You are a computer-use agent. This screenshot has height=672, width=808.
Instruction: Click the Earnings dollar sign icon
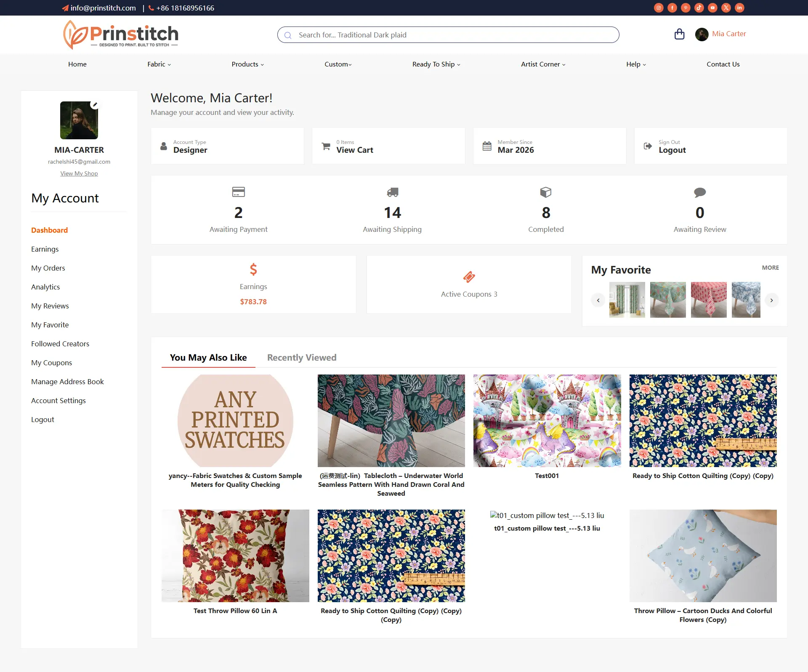253,269
